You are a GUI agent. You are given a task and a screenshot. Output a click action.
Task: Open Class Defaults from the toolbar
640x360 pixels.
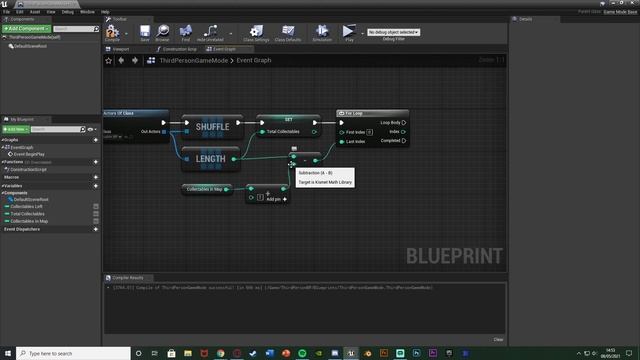(x=288, y=33)
